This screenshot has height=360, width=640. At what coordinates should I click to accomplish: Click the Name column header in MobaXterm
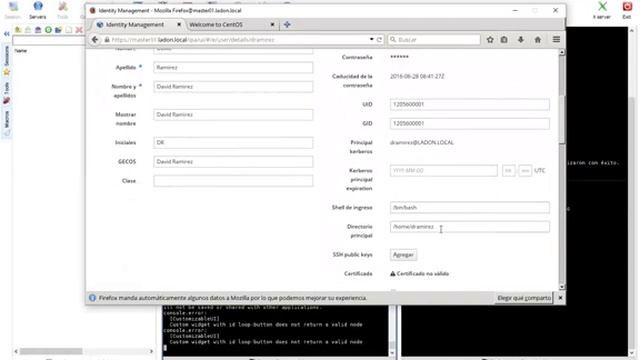pos(20,51)
